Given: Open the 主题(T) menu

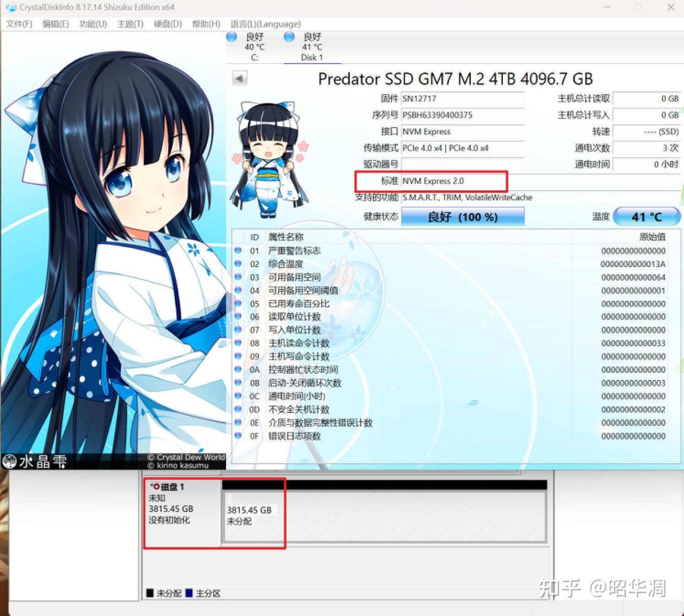Looking at the screenshot, I should 130,24.
